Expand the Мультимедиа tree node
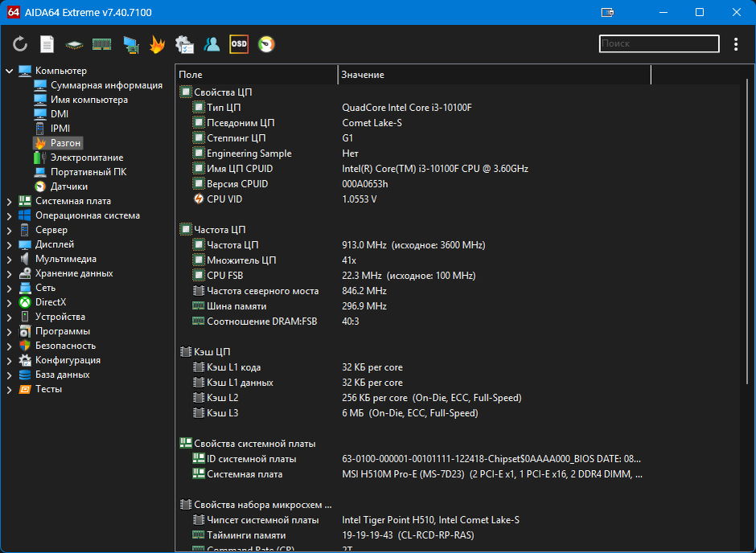This screenshot has width=756, height=553. [9, 259]
